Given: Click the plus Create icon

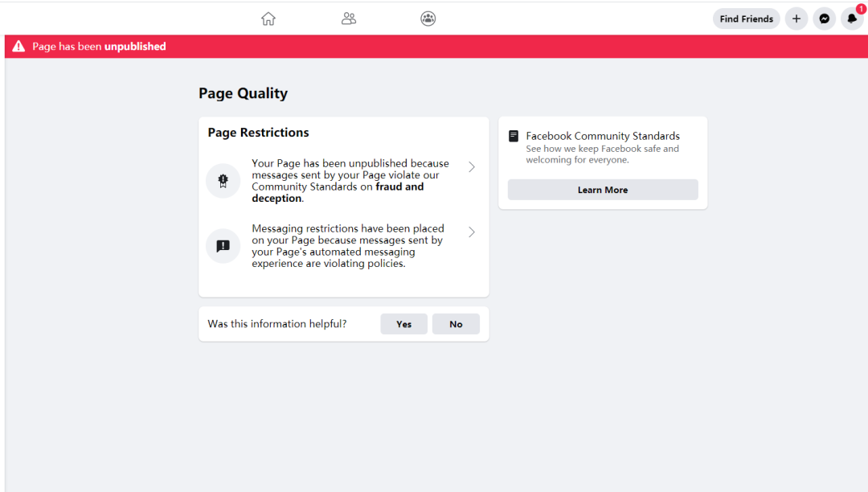Looking at the screenshot, I should coord(796,18).
